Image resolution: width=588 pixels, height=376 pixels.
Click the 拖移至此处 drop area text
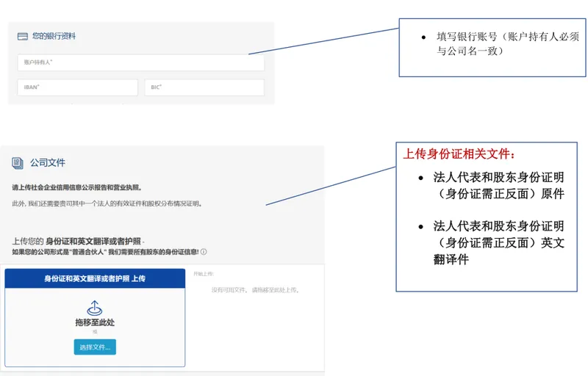(x=95, y=322)
